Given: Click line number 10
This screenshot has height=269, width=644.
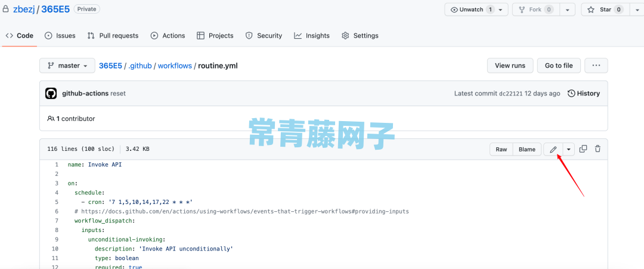Looking at the screenshot, I should coord(55,249).
